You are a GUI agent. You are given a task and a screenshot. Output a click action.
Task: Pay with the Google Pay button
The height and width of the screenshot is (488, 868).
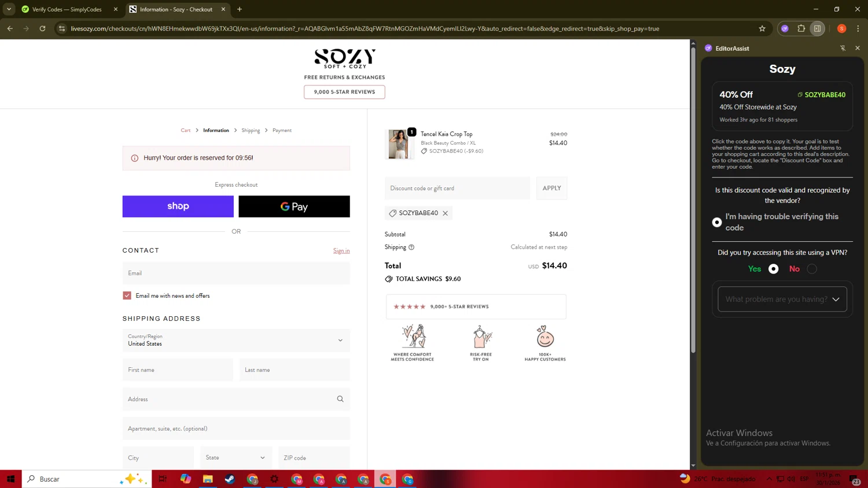pos(294,206)
